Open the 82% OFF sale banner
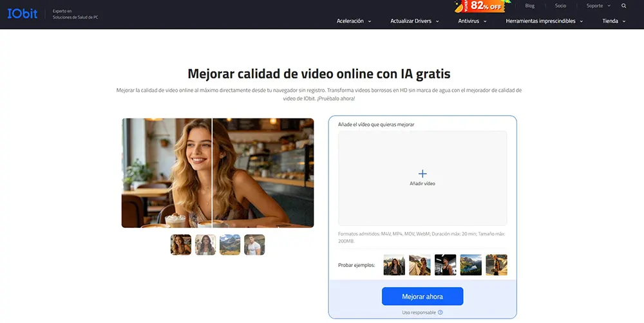This screenshot has width=644, height=323. 482,6
